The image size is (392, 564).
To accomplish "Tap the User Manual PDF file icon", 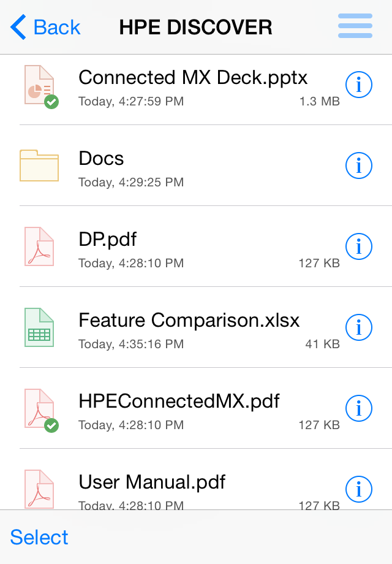I will [x=39, y=489].
